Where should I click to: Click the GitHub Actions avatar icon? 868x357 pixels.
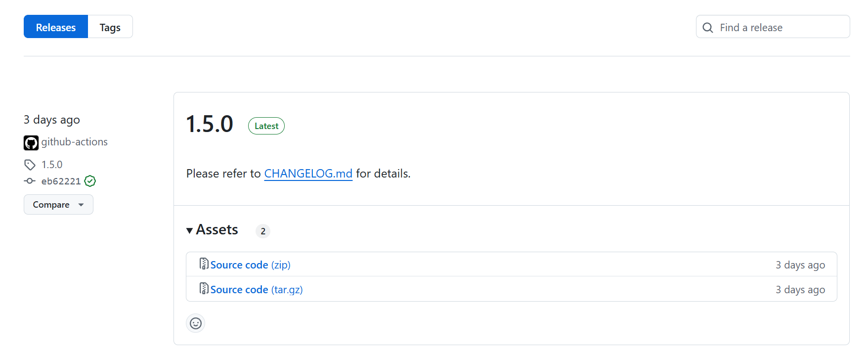click(31, 143)
